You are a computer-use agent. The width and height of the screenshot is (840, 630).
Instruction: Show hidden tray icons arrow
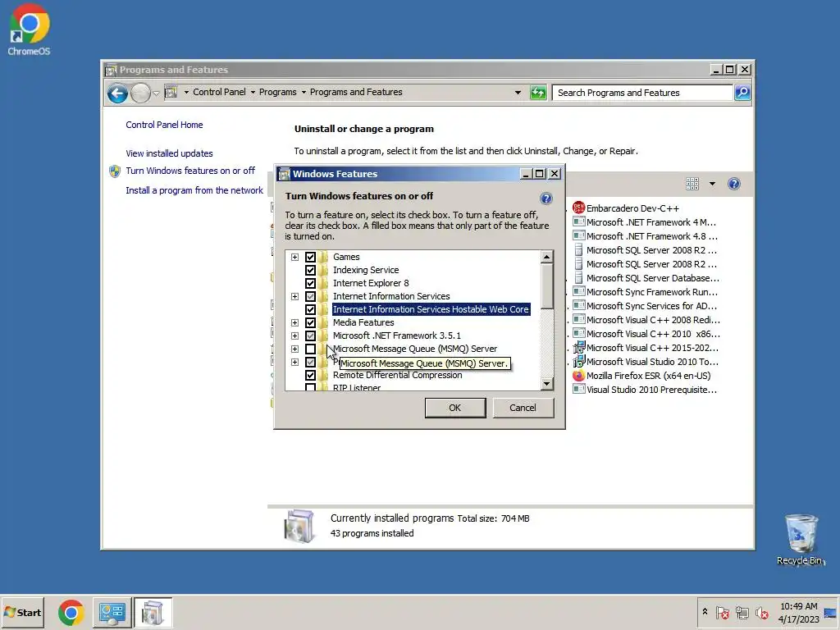tap(705, 612)
